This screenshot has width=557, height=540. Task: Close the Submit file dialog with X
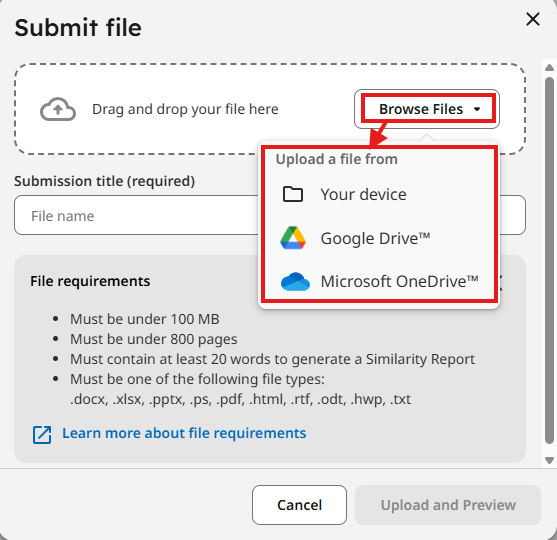point(533,19)
